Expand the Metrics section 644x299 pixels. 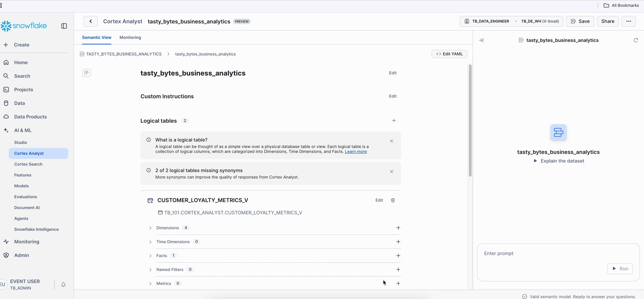click(x=150, y=284)
